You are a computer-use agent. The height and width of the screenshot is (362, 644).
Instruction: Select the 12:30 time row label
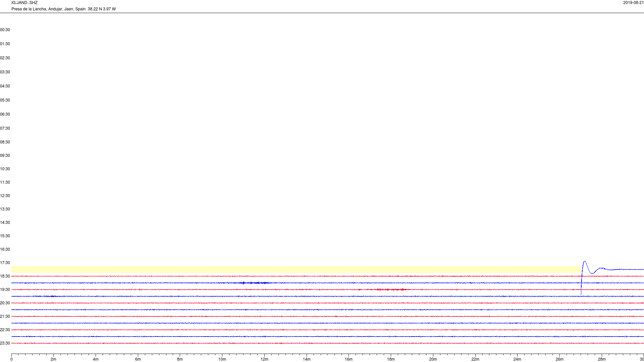coord(5,196)
